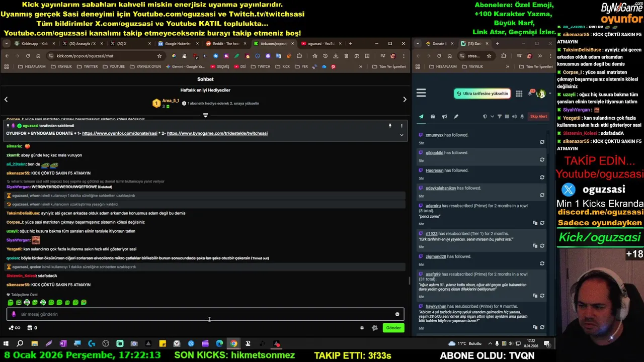Image resolution: width=644 pixels, height=362 pixels.
Task: Open Chrome from the taskbar
Action: pyautogui.click(x=233, y=344)
